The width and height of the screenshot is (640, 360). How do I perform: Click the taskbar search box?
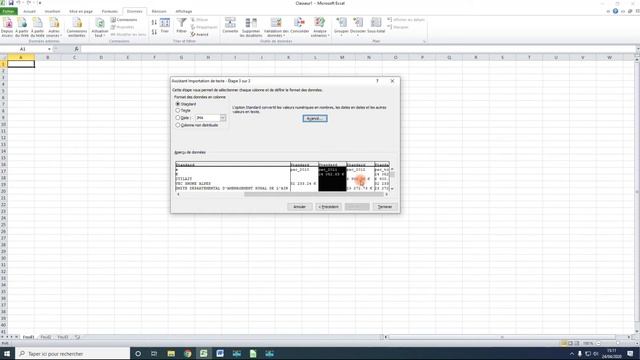(x=73, y=353)
